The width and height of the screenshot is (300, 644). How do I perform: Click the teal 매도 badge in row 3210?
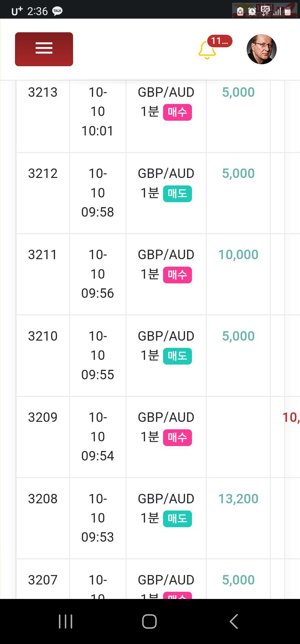coord(177,356)
